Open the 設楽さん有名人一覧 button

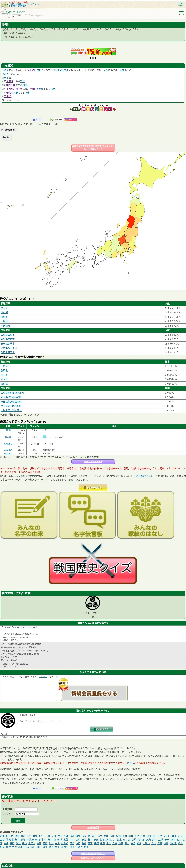[93, 462]
